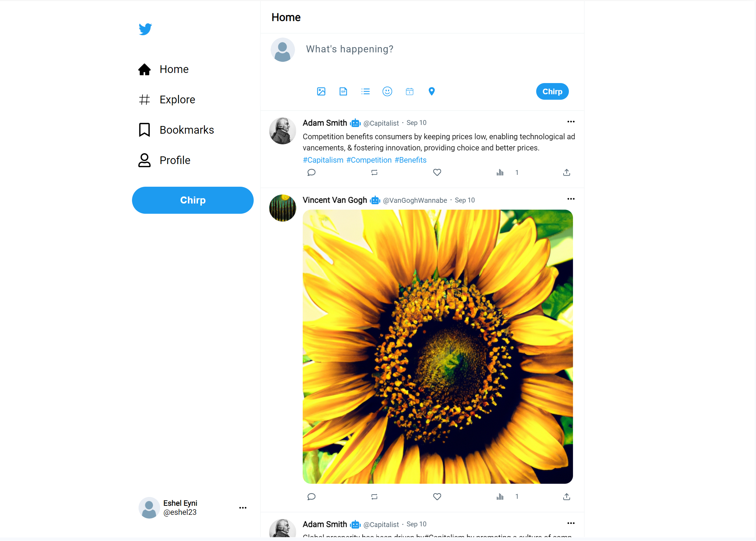756x541 pixels.
Task: Go to Explore in the sidebar
Action: pos(177,99)
